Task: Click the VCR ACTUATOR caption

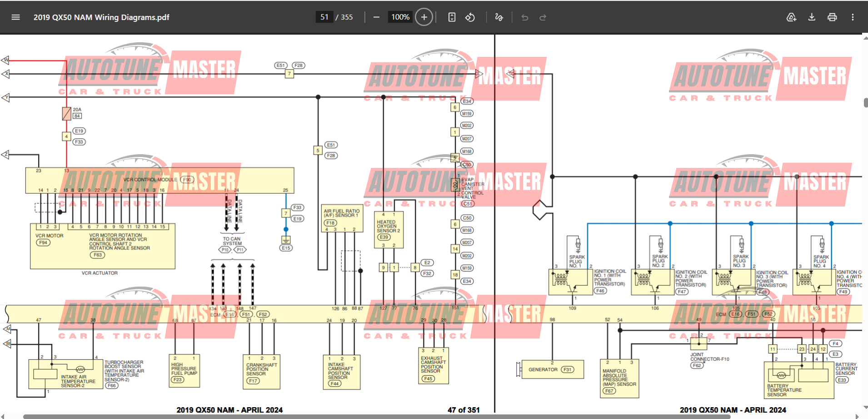Action: coord(100,273)
